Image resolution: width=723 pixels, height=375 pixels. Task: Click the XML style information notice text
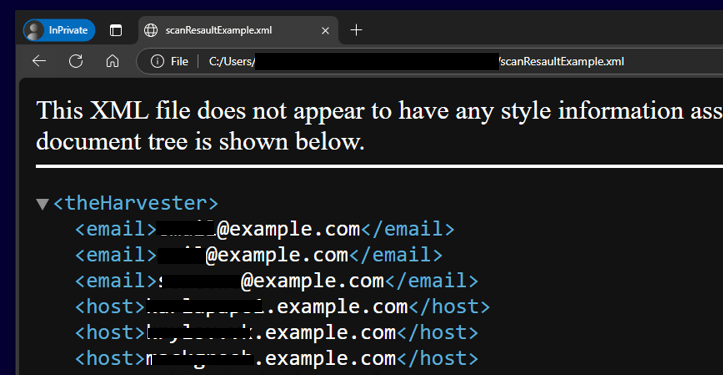pos(379,126)
